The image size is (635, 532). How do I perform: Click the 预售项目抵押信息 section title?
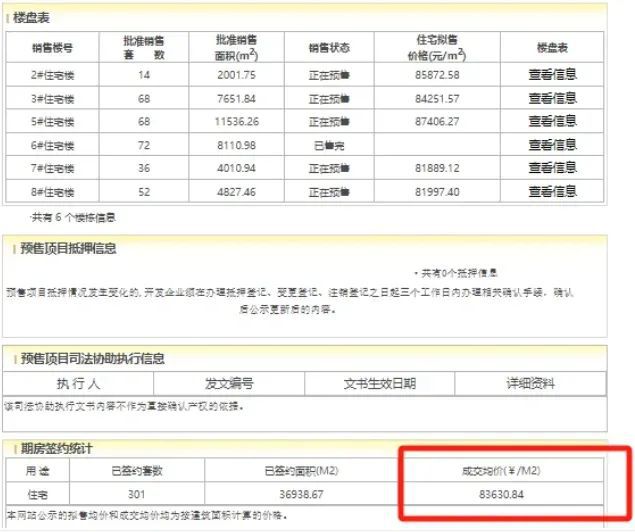point(68,248)
